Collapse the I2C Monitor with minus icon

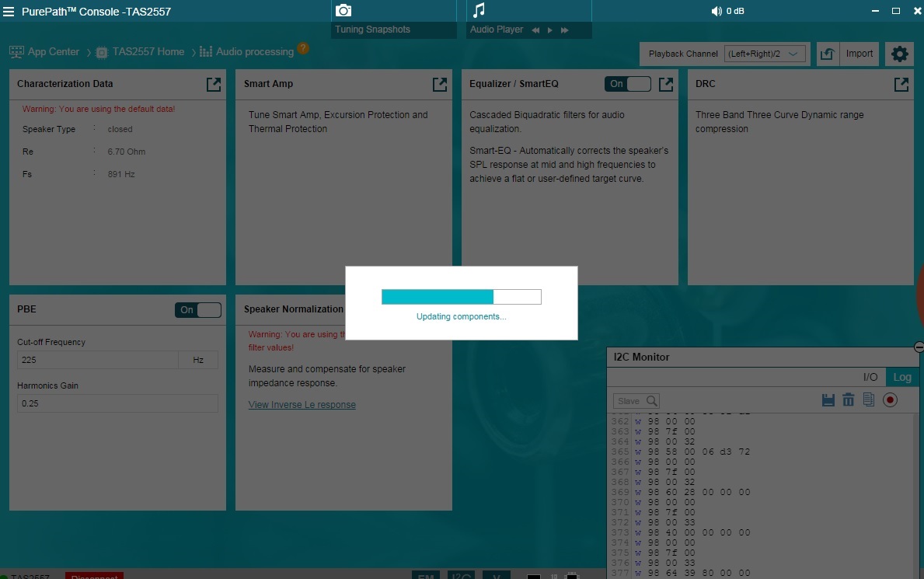919,347
